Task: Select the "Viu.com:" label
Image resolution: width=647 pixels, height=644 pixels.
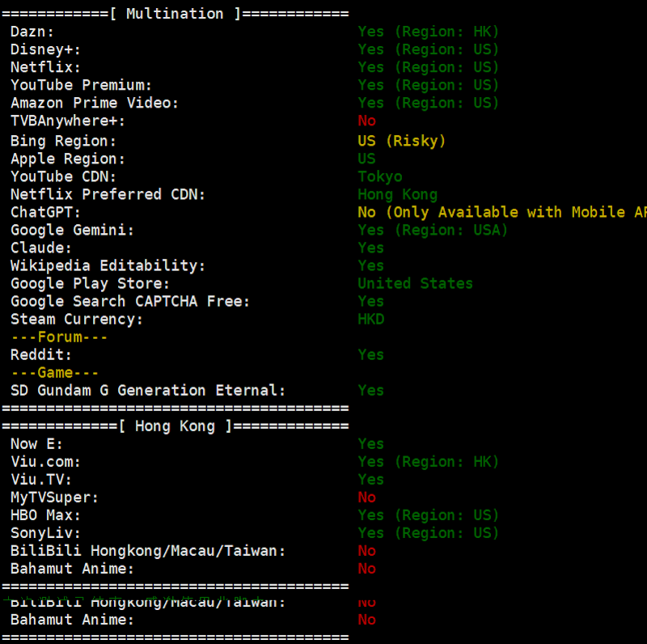Action: (45, 462)
